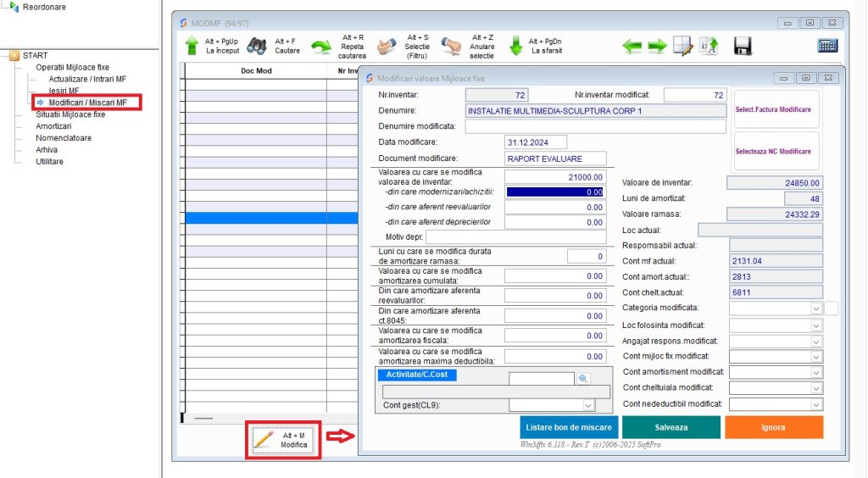Viewport: 868px width, 478px height.
Task: Click the MODMF window logo icon
Action: click(x=183, y=23)
